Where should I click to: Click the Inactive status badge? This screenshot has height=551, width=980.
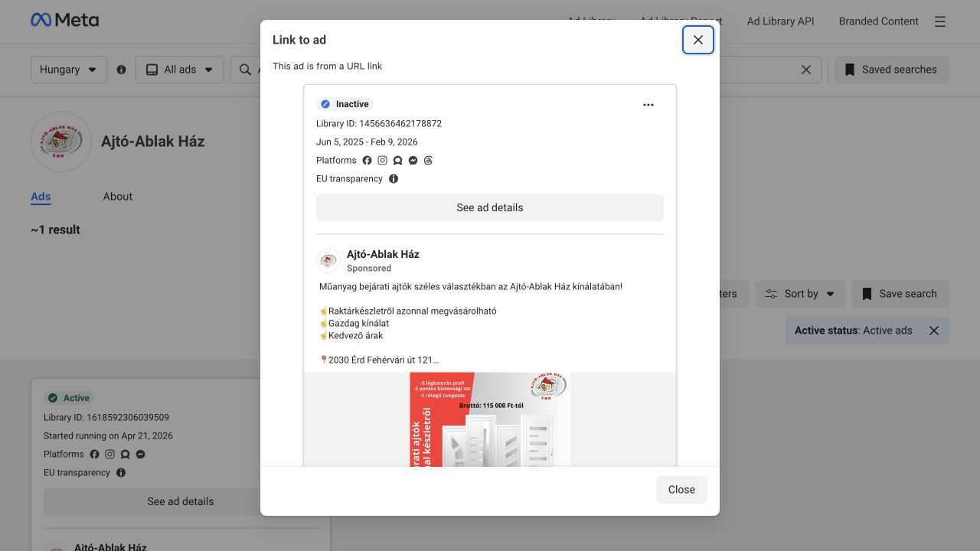(x=345, y=104)
